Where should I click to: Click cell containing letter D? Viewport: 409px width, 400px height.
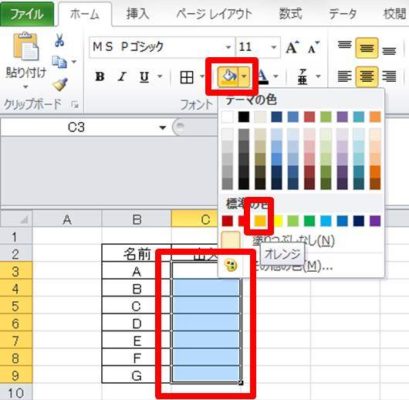click(x=136, y=323)
